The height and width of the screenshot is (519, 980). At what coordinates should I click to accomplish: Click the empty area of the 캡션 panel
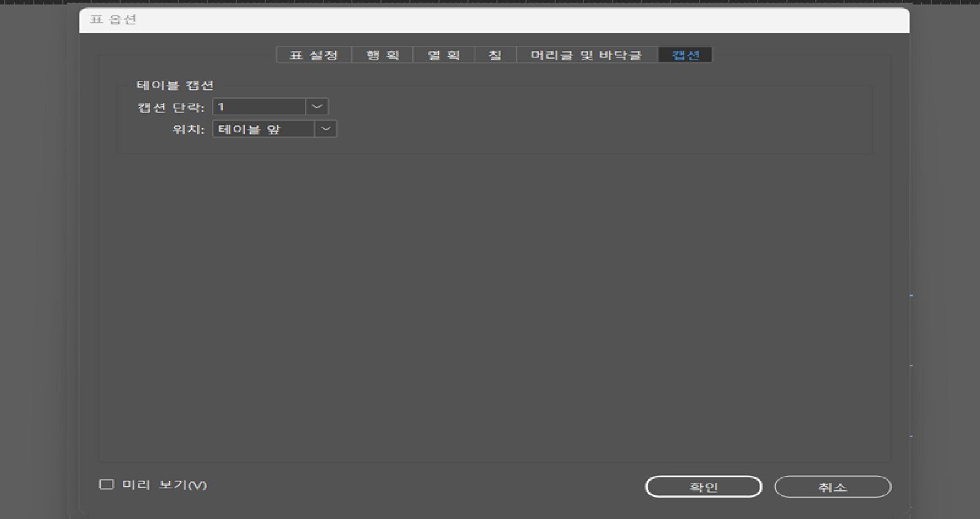494,306
